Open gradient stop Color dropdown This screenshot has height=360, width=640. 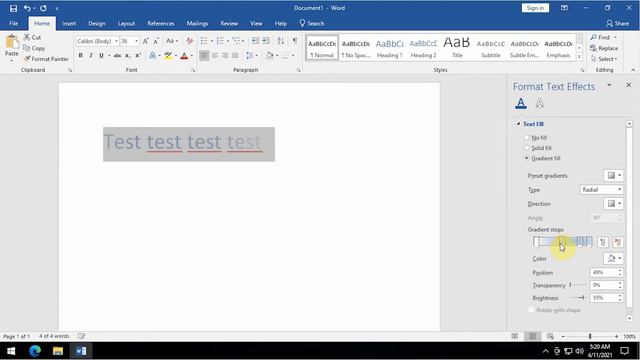tap(613, 258)
